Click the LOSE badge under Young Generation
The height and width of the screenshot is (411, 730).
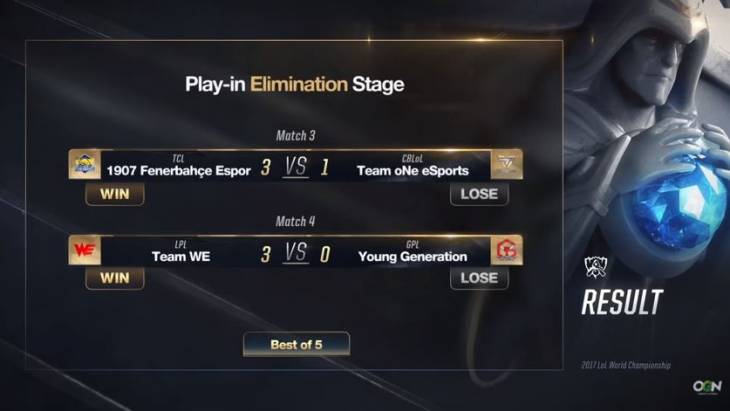click(479, 278)
